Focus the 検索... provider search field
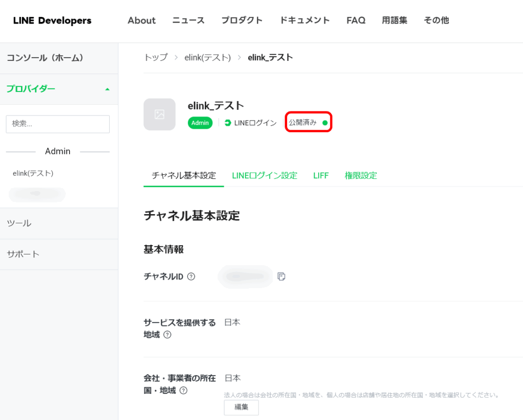The width and height of the screenshot is (523, 420). 58,124
